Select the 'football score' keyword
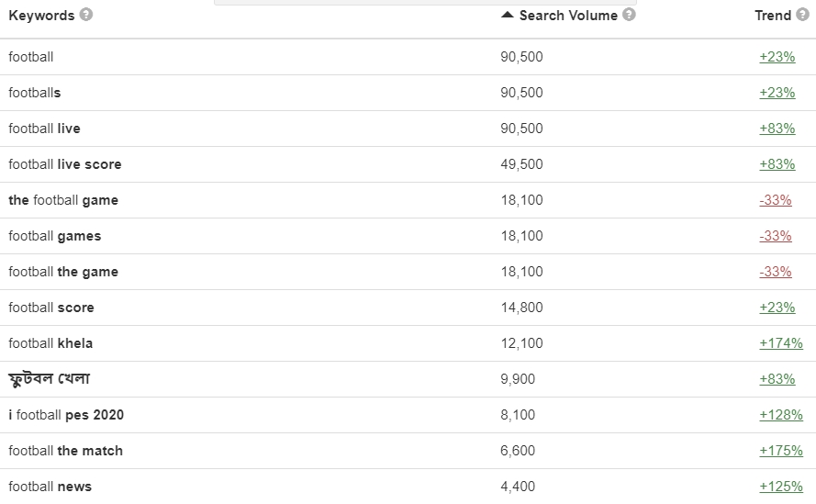816x504 pixels. tap(51, 308)
